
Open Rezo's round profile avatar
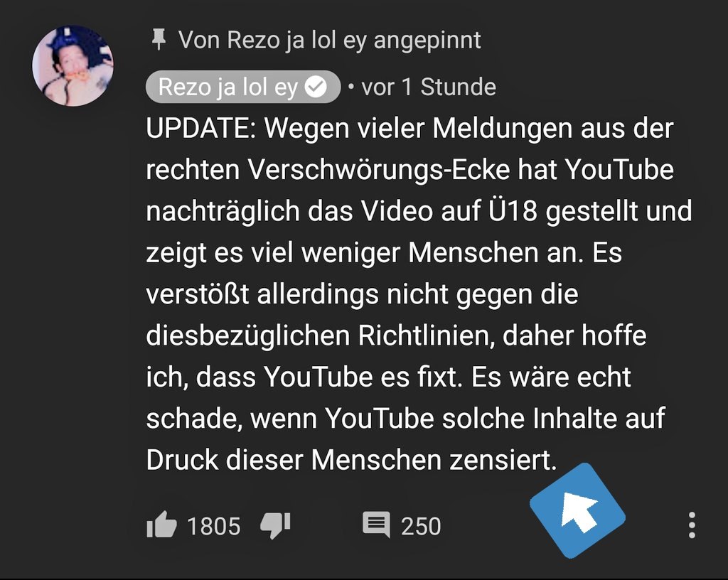pyautogui.click(x=73, y=66)
